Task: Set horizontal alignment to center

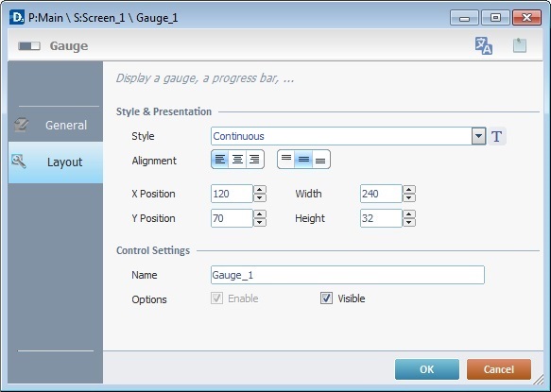Action: coord(237,160)
